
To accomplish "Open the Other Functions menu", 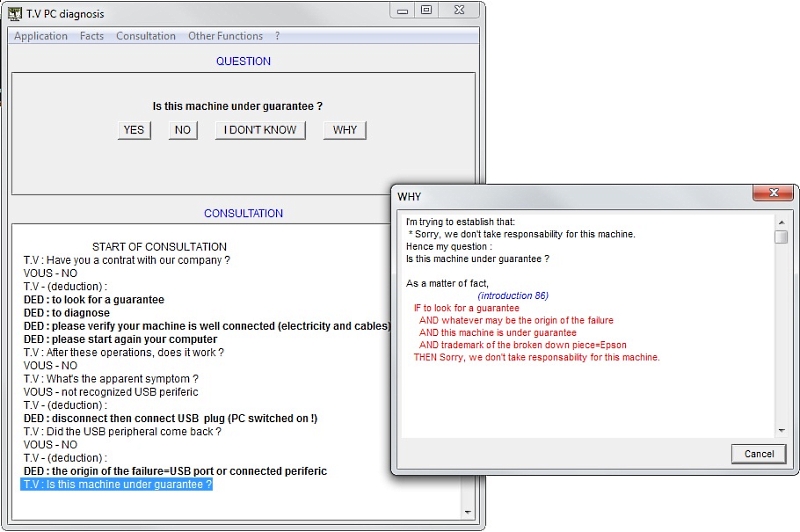I will (226, 36).
